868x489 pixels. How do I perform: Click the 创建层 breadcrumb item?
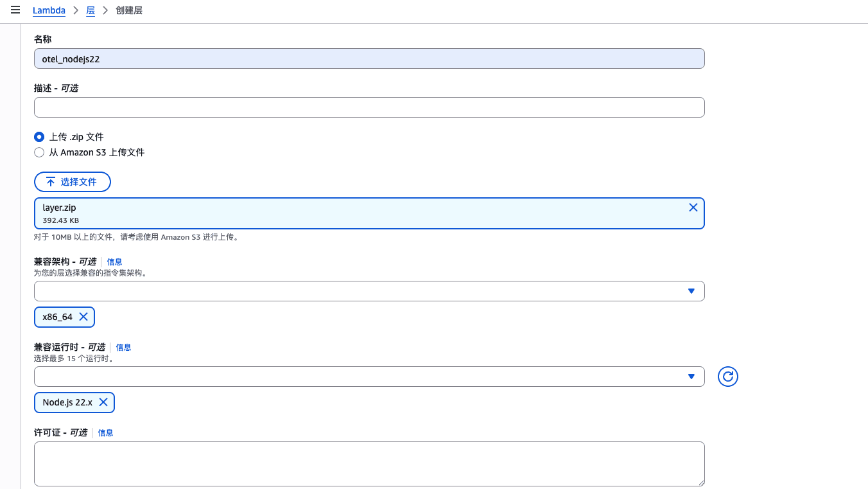129,11
